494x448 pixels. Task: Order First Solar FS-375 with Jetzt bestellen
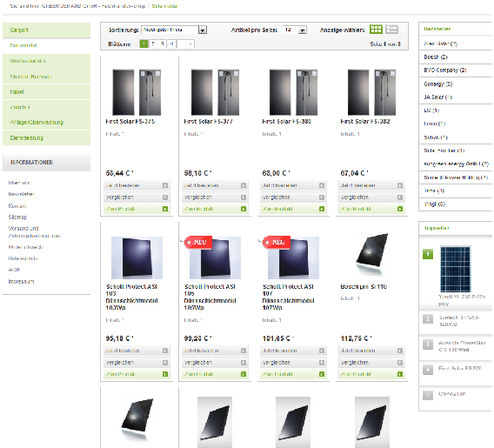pyautogui.click(x=137, y=185)
